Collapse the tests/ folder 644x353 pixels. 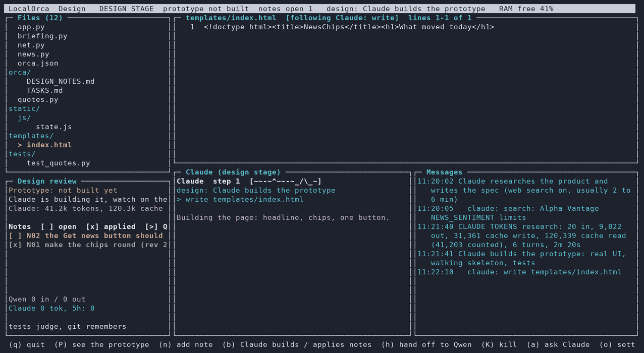(x=22, y=154)
